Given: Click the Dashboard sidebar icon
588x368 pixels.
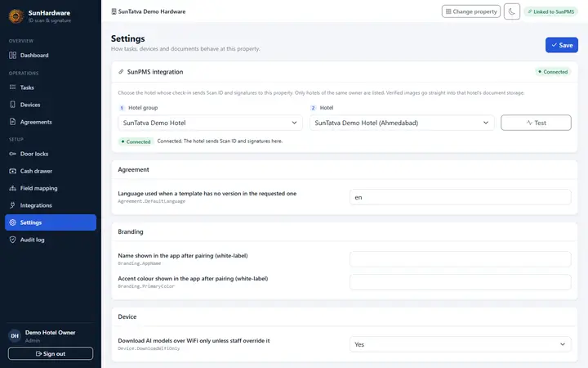Looking at the screenshot, I should click(x=13, y=56).
